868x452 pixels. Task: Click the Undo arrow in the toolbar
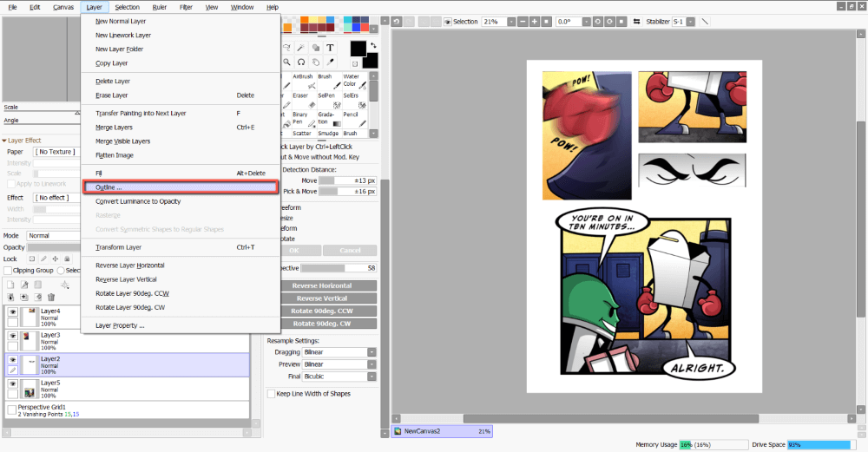pos(397,22)
